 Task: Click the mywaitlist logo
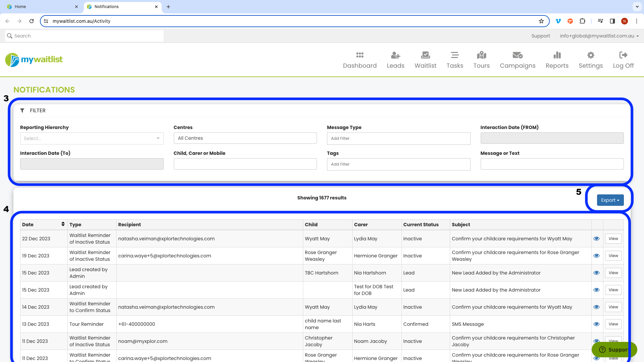pyautogui.click(x=34, y=60)
